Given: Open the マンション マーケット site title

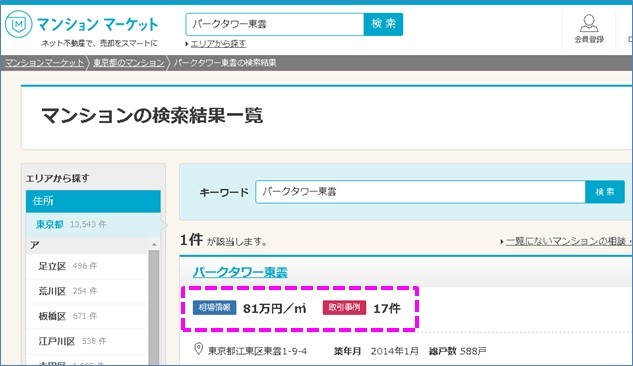Looking at the screenshot, I should (x=98, y=24).
